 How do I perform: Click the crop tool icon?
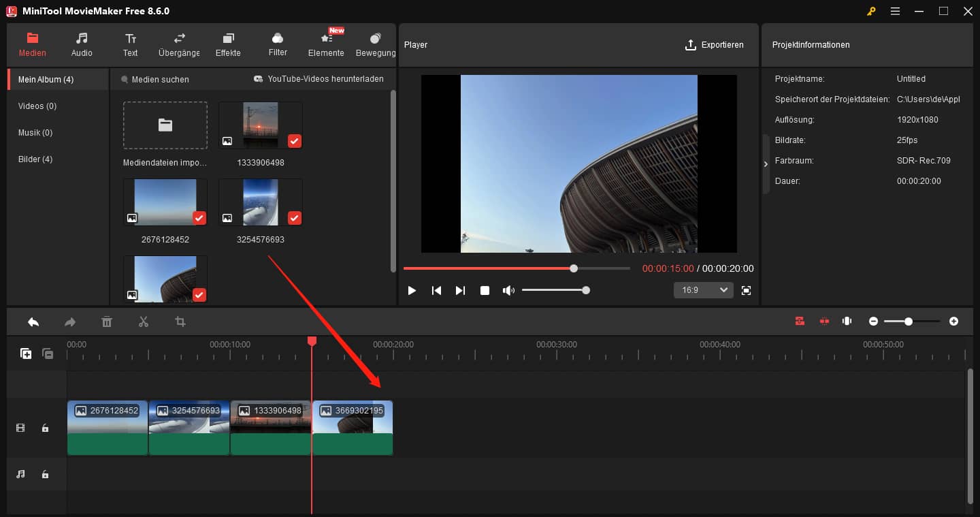pyautogui.click(x=180, y=322)
